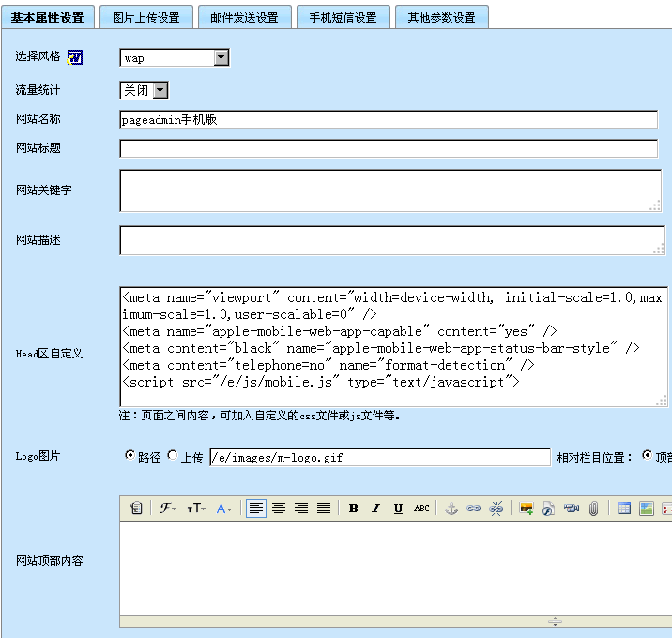The image size is (672, 638).
Task: Click the insert table icon
Action: [624, 509]
